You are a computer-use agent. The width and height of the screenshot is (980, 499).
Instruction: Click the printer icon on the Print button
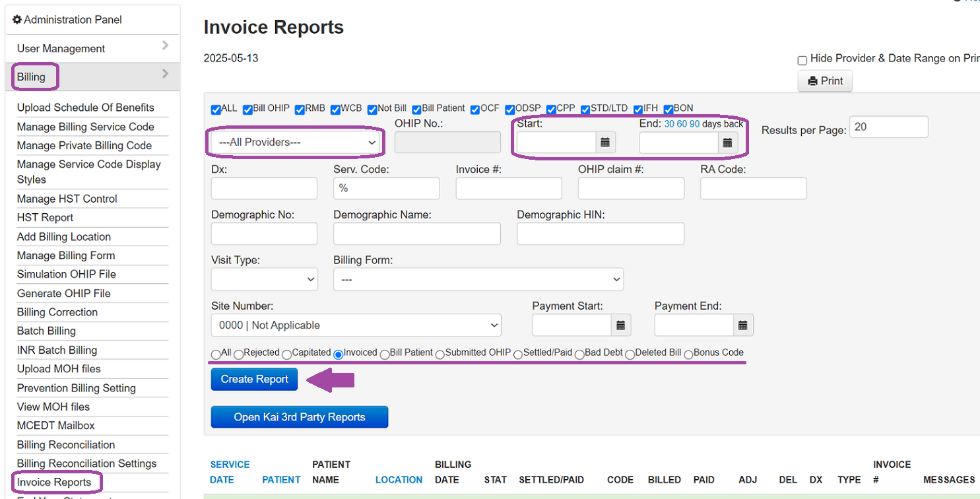pyautogui.click(x=814, y=81)
